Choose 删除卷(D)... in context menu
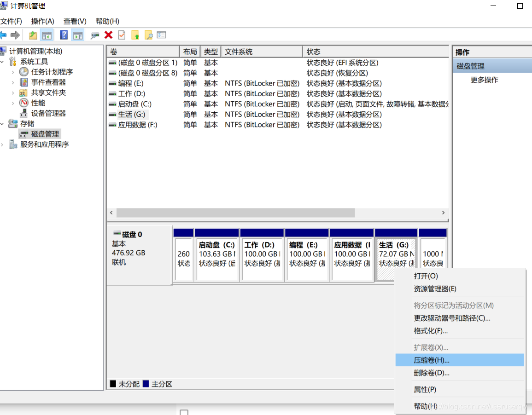This screenshot has height=415, width=532. point(459,373)
